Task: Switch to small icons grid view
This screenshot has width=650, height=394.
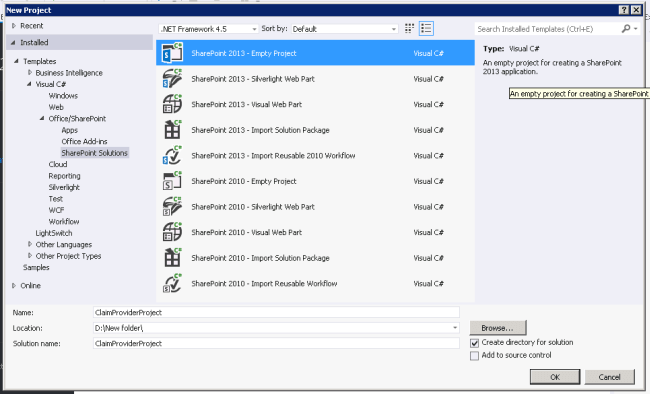Action: point(409,29)
